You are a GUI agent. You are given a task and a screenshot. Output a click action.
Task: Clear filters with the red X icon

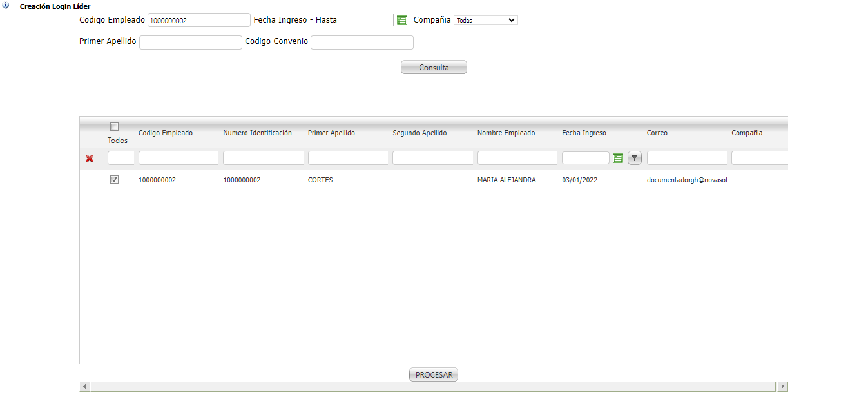coord(90,159)
